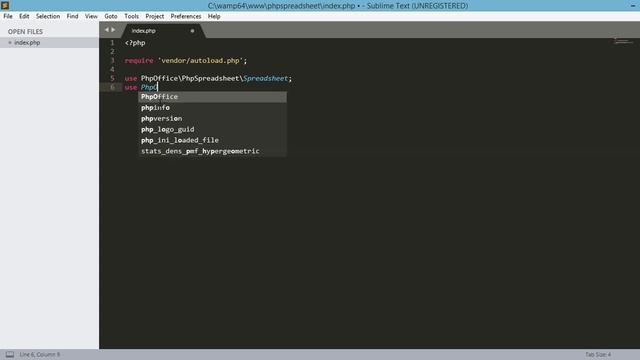Click the previous tab arrow
640x360 pixels.
click(107, 30)
